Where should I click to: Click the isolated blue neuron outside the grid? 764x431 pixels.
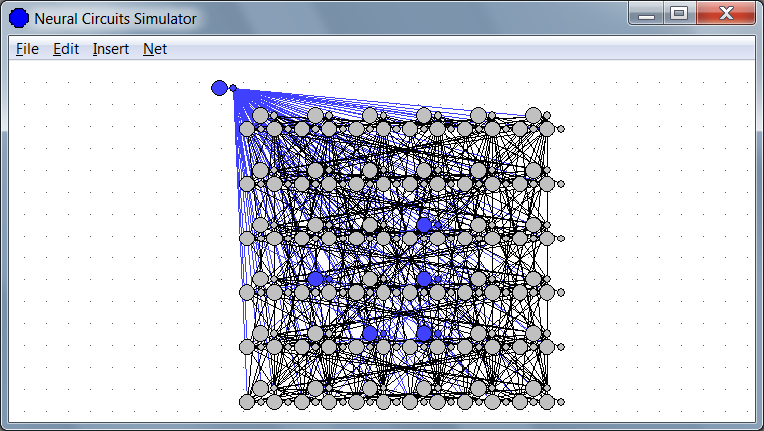[x=219, y=88]
